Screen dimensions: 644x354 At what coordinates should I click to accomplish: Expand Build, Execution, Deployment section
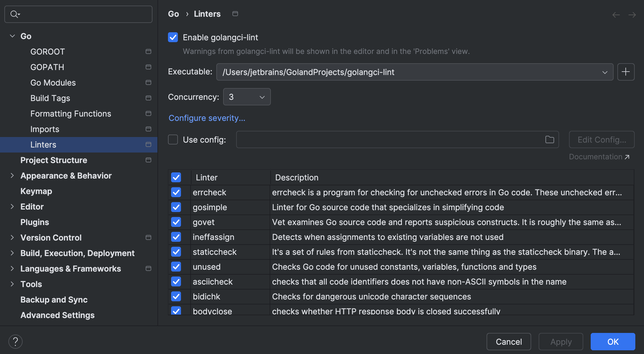pos(12,253)
